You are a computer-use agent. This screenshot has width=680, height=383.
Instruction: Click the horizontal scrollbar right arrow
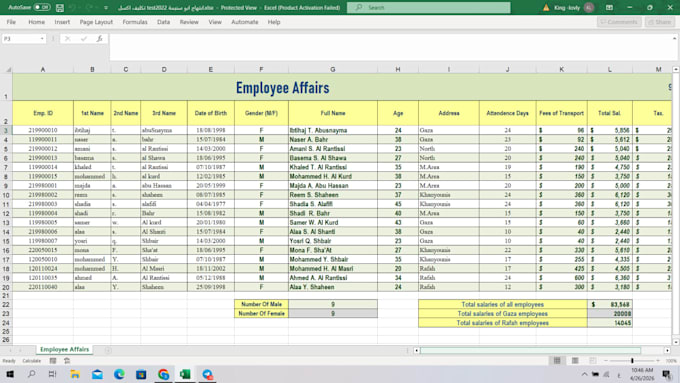(667, 350)
